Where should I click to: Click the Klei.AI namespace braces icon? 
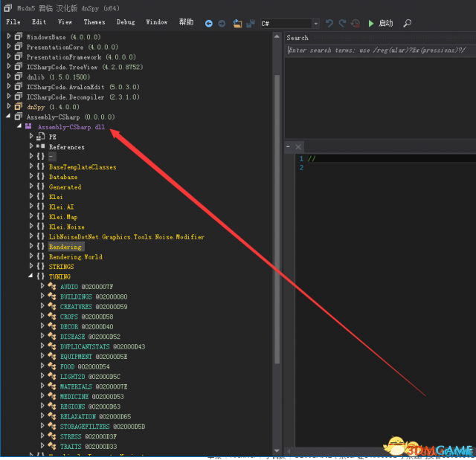click(40, 207)
